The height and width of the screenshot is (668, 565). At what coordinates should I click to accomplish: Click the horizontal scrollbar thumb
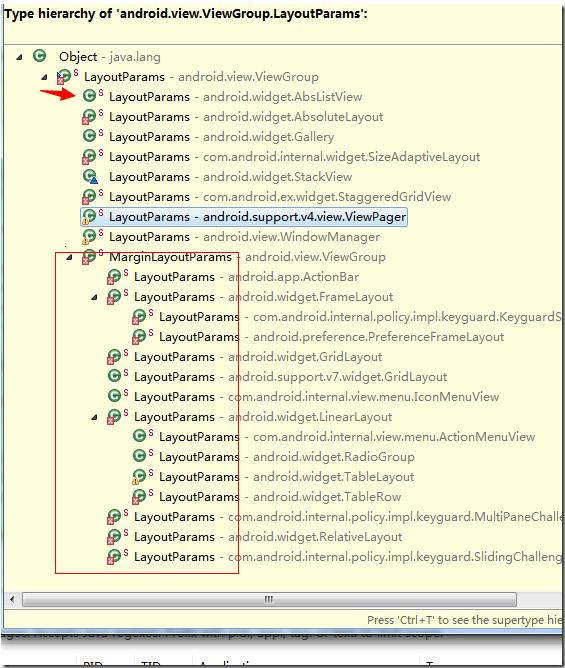tap(269, 599)
